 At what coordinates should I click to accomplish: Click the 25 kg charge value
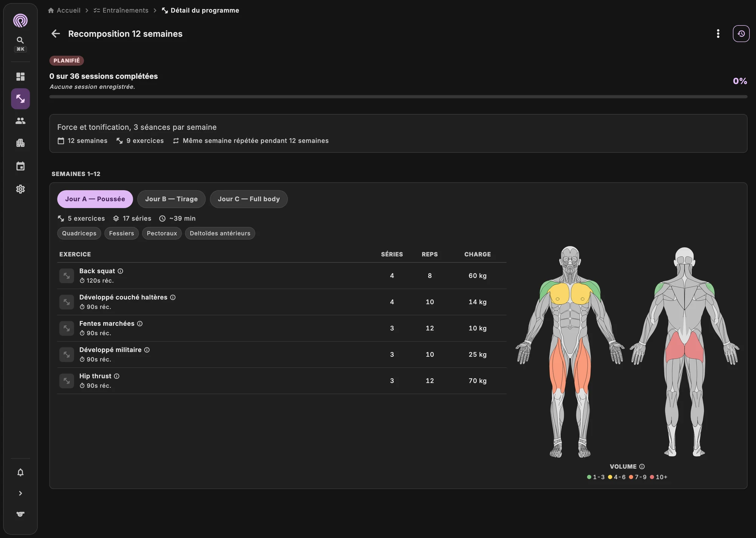coord(477,355)
